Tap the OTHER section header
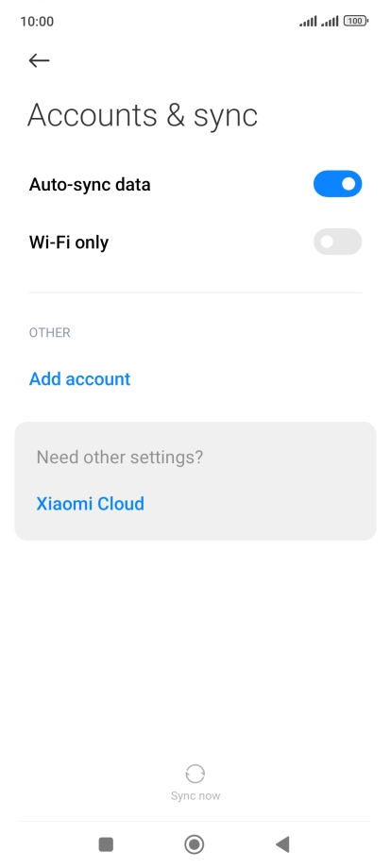 pos(50,333)
